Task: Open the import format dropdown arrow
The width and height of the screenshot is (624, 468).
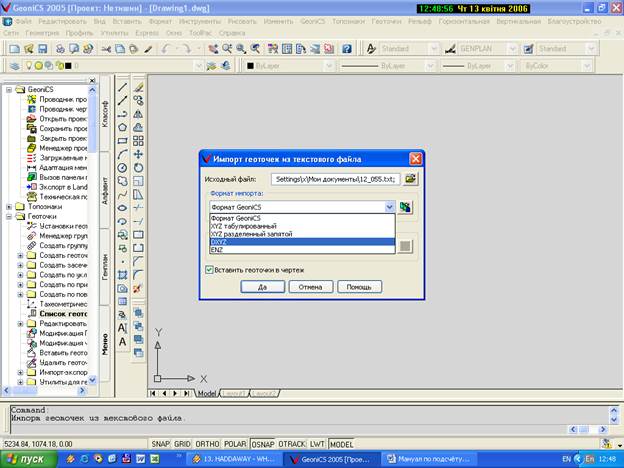Action: click(x=390, y=207)
